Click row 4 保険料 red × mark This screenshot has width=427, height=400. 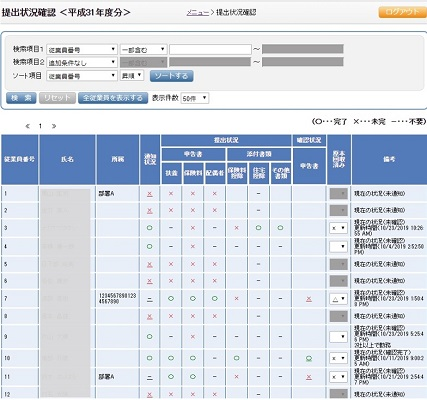click(193, 246)
